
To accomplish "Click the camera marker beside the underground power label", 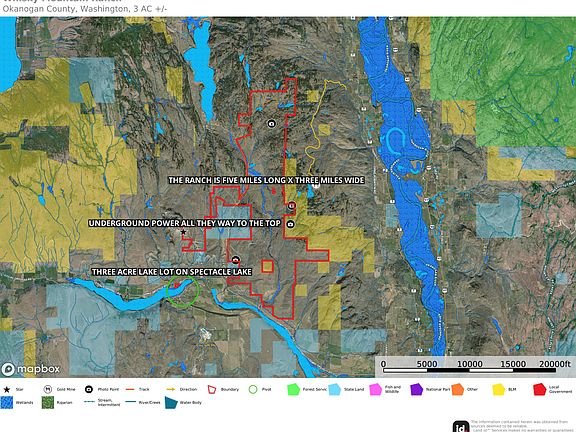I will point(290,224).
